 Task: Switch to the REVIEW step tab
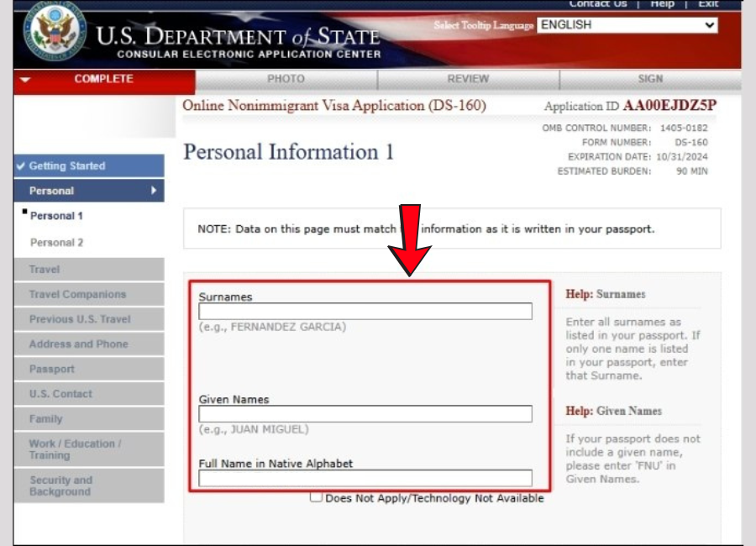click(468, 80)
